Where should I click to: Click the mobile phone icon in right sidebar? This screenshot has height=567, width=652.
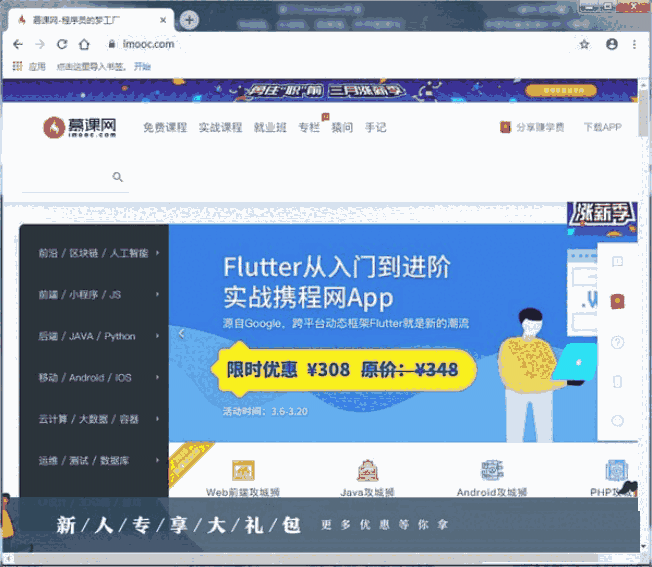point(617,381)
